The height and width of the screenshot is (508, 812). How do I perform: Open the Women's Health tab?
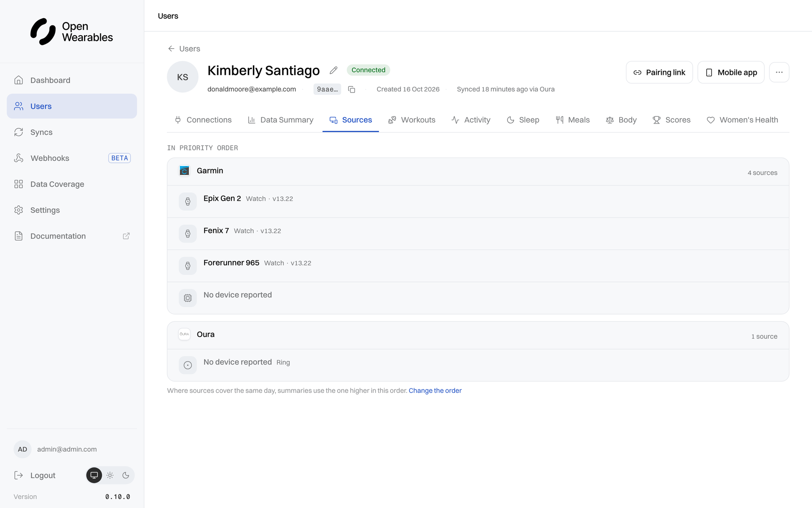tap(742, 120)
